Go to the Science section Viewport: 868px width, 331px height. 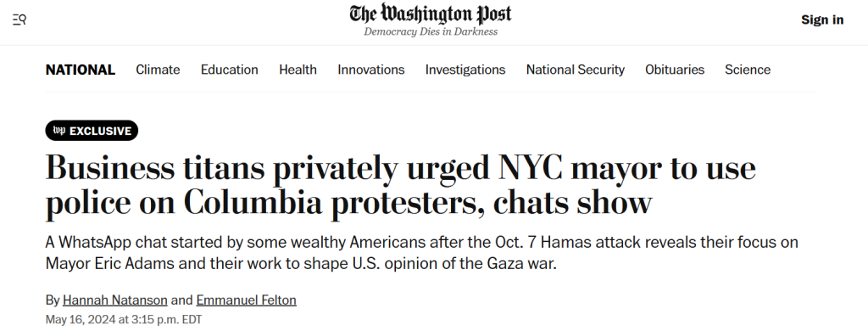tap(748, 70)
